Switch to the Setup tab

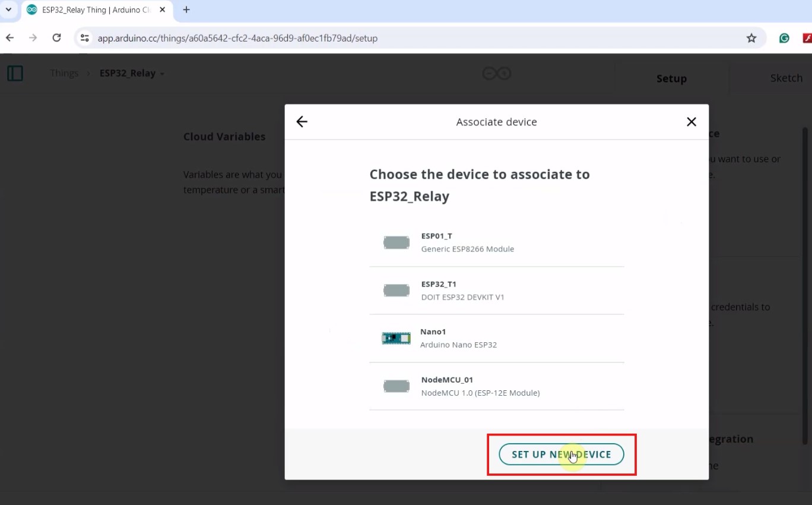(x=671, y=78)
